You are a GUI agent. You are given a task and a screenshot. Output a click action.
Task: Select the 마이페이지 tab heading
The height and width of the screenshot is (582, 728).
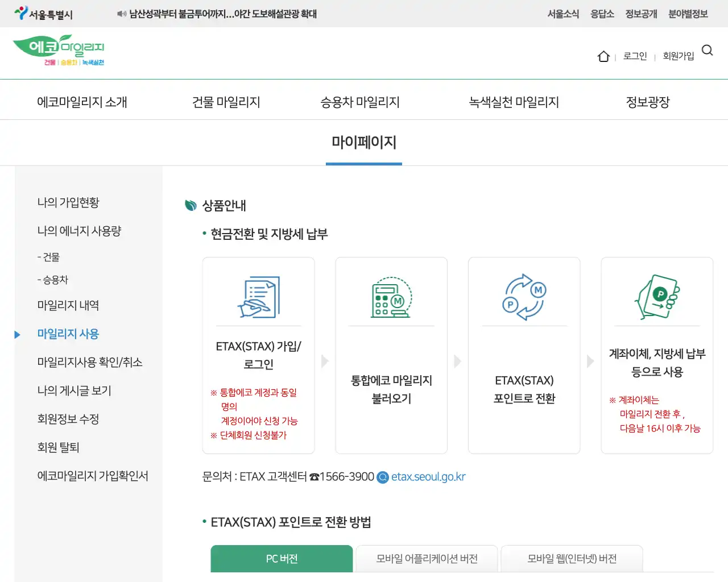pos(364,142)
